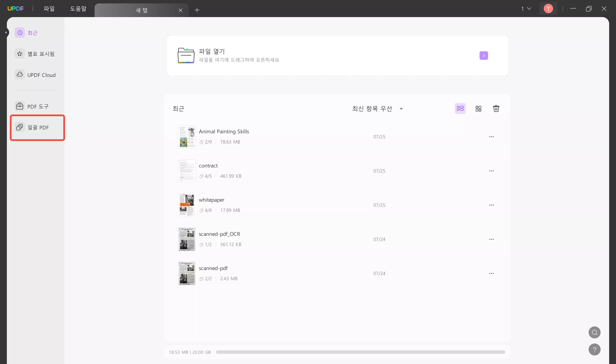This screenshot has width=616, height=364.
Task: Click the whitepaper file name
Action: point(211,200)
